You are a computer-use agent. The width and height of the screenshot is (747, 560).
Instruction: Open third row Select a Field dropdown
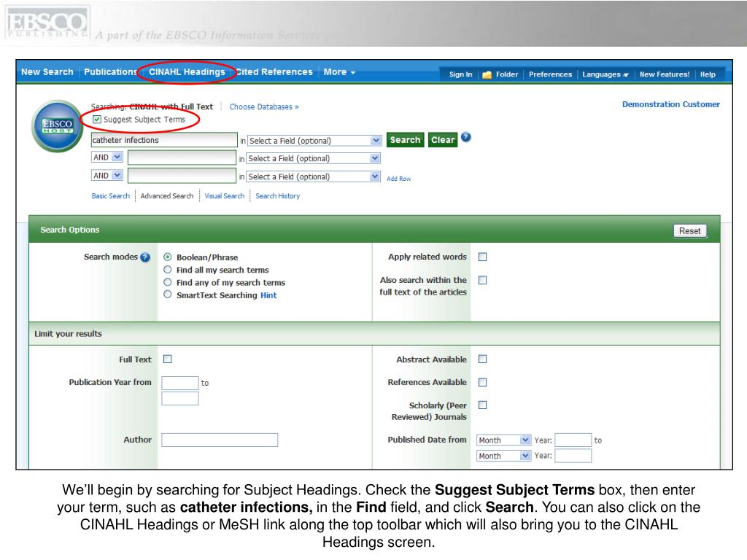pos(314,176)
